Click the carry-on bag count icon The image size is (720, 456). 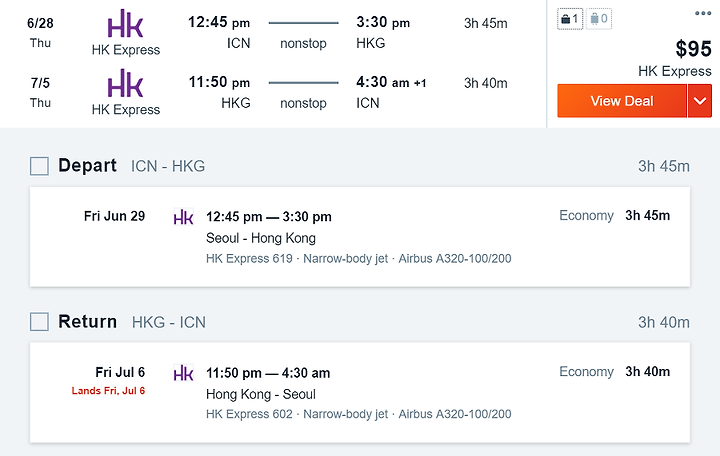click(569, 18)
